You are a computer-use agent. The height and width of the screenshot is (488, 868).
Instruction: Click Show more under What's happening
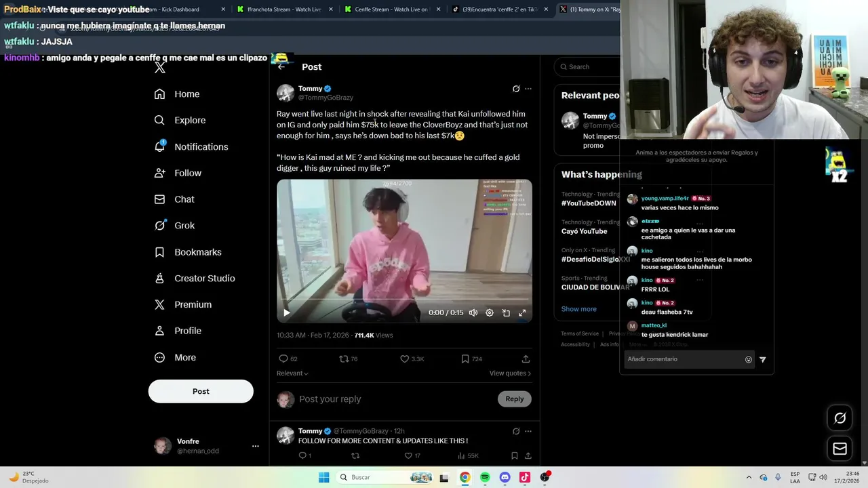[x=578, y=309]
